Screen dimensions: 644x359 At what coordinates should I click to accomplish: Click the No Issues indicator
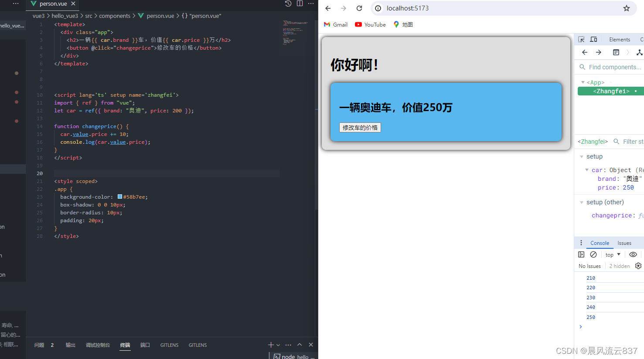point(589,266)
